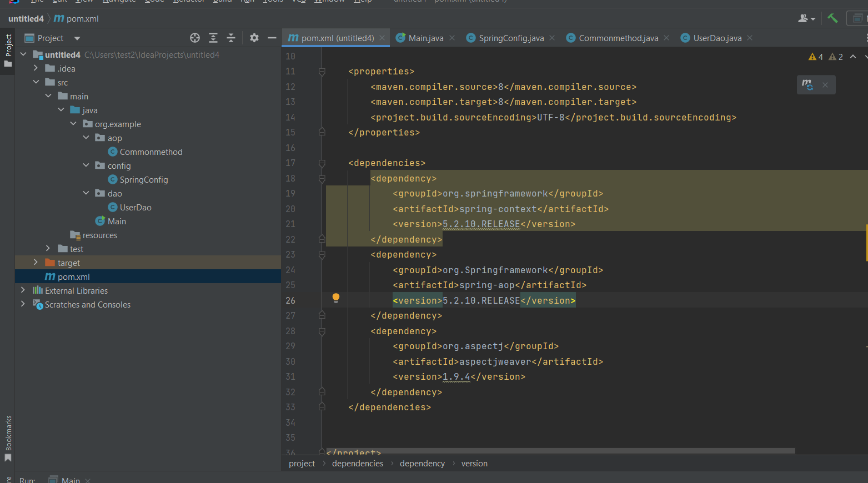Switch to the UserDao.java editor tab

(x=717, y=38)
